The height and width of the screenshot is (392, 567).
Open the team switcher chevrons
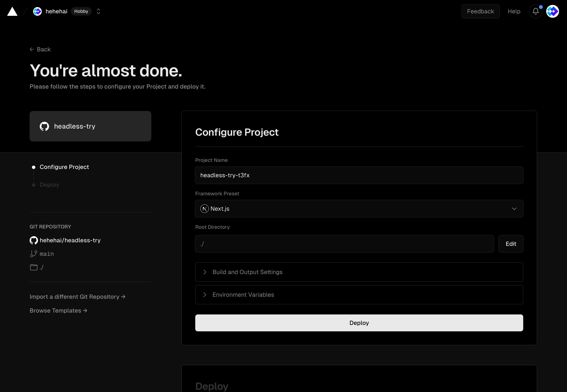pos(98,11)
